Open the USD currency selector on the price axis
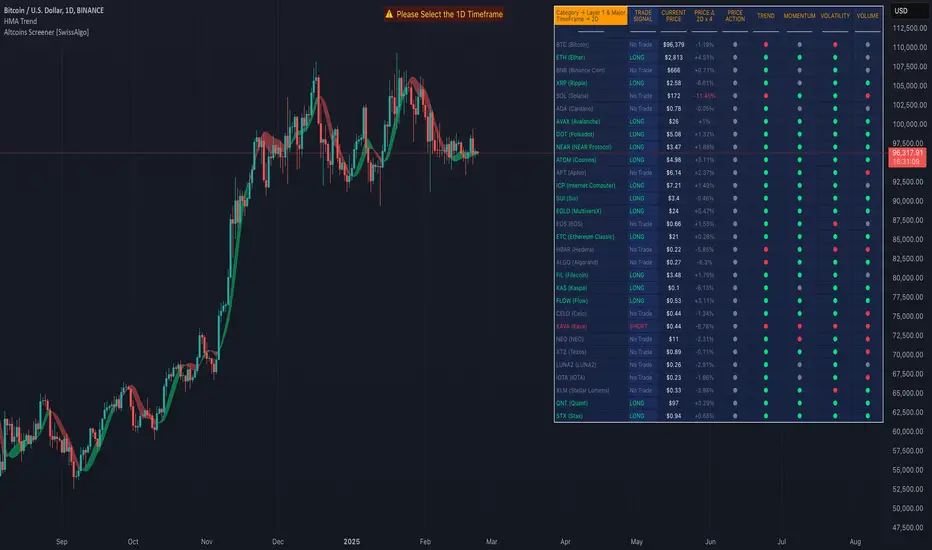This screenshot has width=932, height=550. pos(901,11)
